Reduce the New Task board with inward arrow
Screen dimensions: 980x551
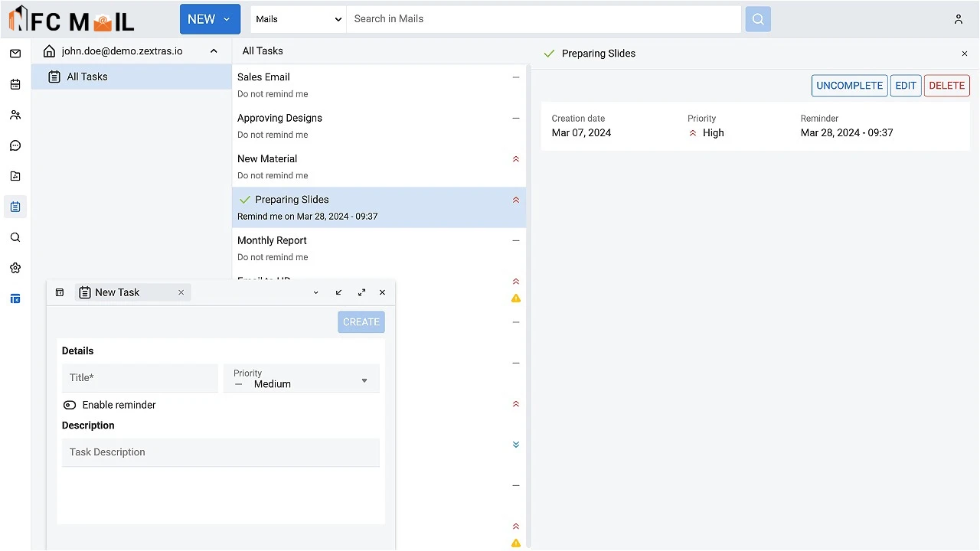coord(339,292)
